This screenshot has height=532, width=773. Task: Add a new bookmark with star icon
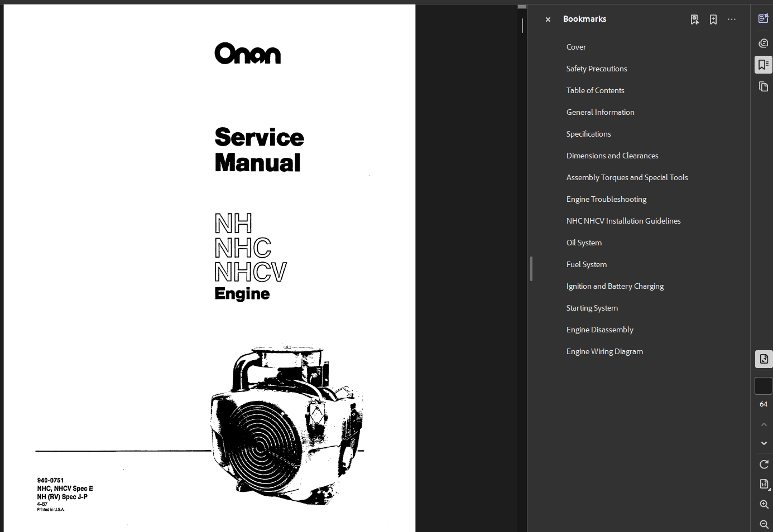click(x=713, y=20)
